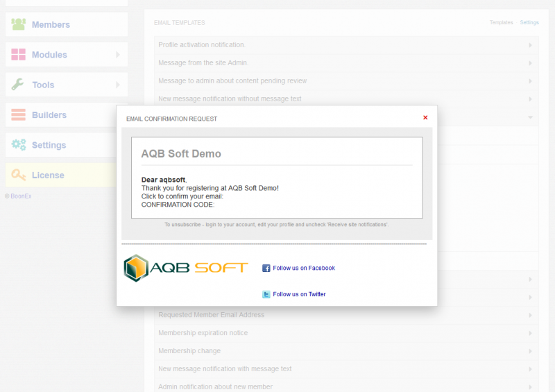Viewport: 555px width, 392px height.
Task: Expand notification with message text arrow
Action: click(x=530, y=369)
